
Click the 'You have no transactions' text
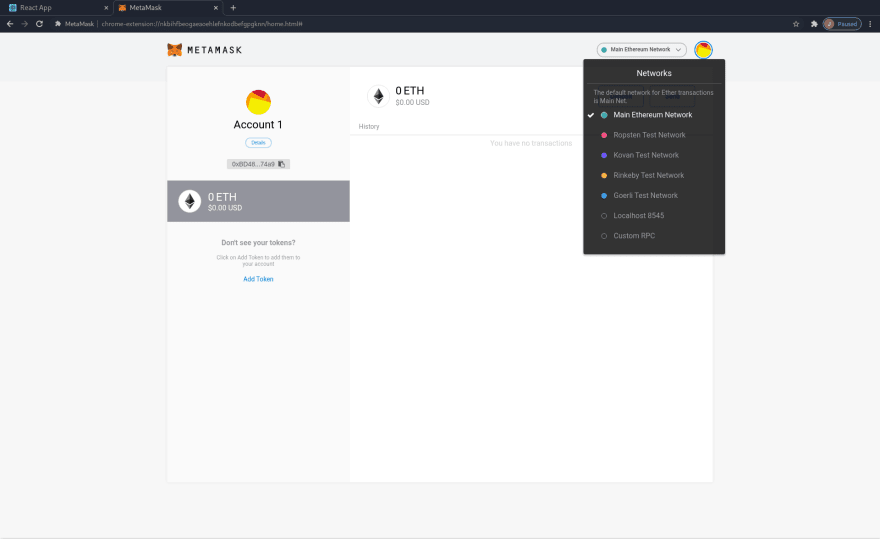[531, 143]
